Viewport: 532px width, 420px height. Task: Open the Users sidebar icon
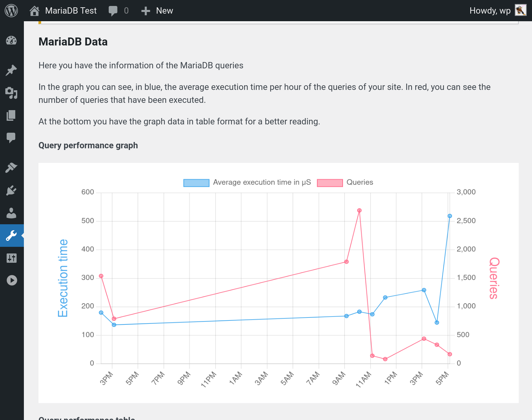pos(11,213)
